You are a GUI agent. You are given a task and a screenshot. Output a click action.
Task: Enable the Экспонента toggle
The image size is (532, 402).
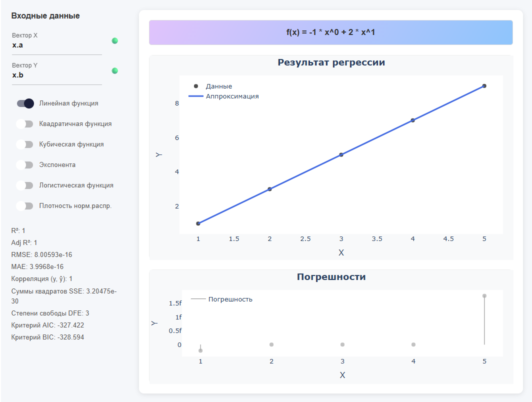[25, 164]
